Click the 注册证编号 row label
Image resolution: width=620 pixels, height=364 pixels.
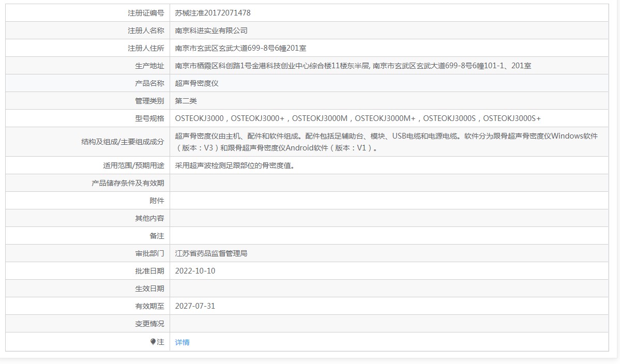click(x=145, y=13)
